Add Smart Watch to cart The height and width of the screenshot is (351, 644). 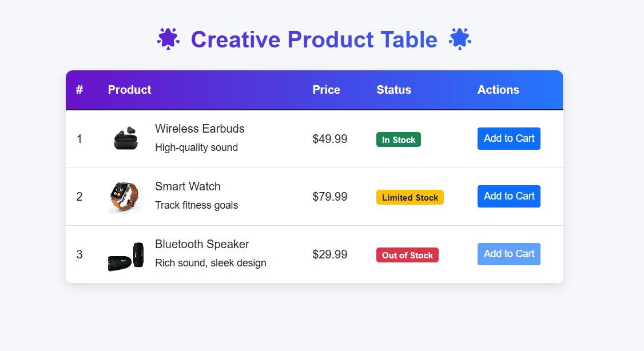[x=508, y=196]
